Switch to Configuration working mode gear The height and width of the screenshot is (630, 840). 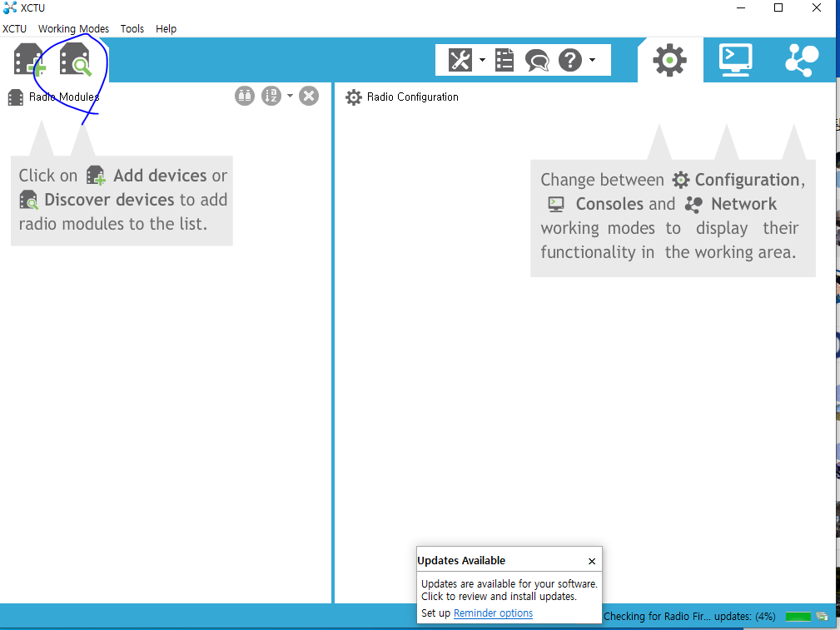[x=669, y=60]
